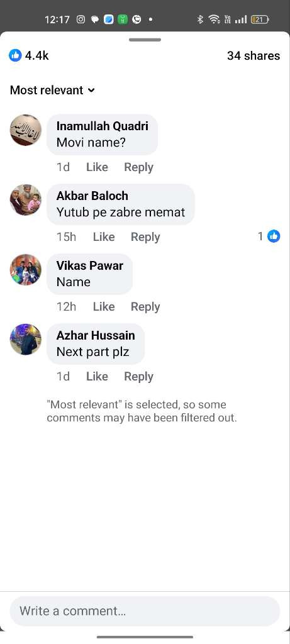Tap the chevron next to Most relevant
Screen dimensions: 290x644
pos(92,90)
